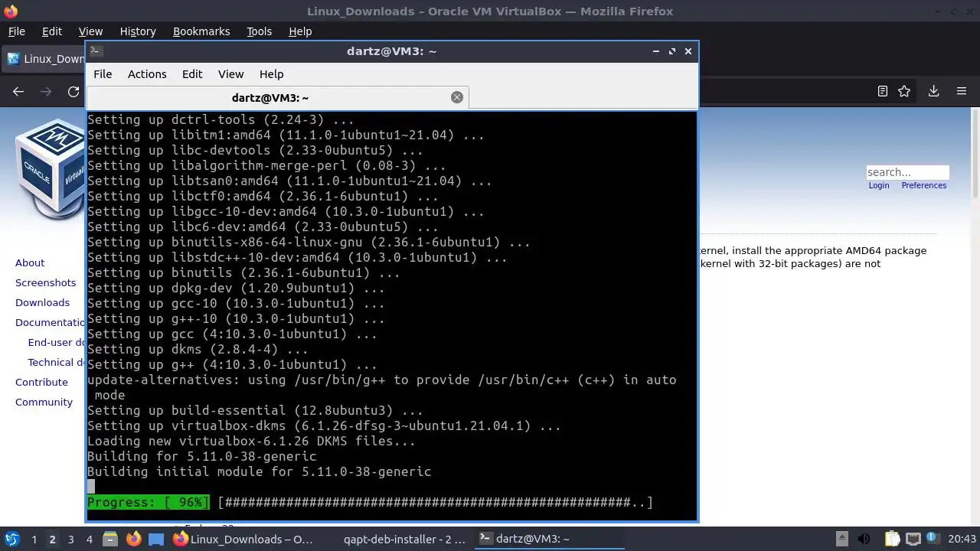Click the 96% apt progress bar
Viewport: 980px width, 551px height.
tap(370, 502)
